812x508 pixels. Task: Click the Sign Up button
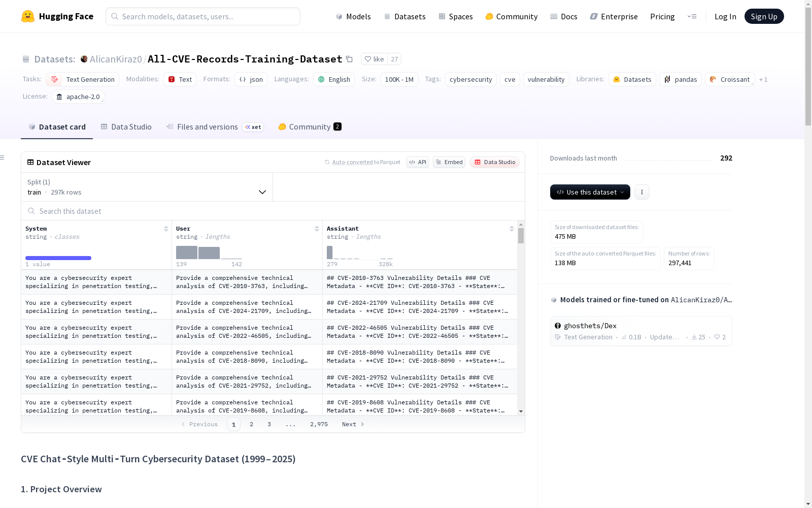[x=764, y=16]
